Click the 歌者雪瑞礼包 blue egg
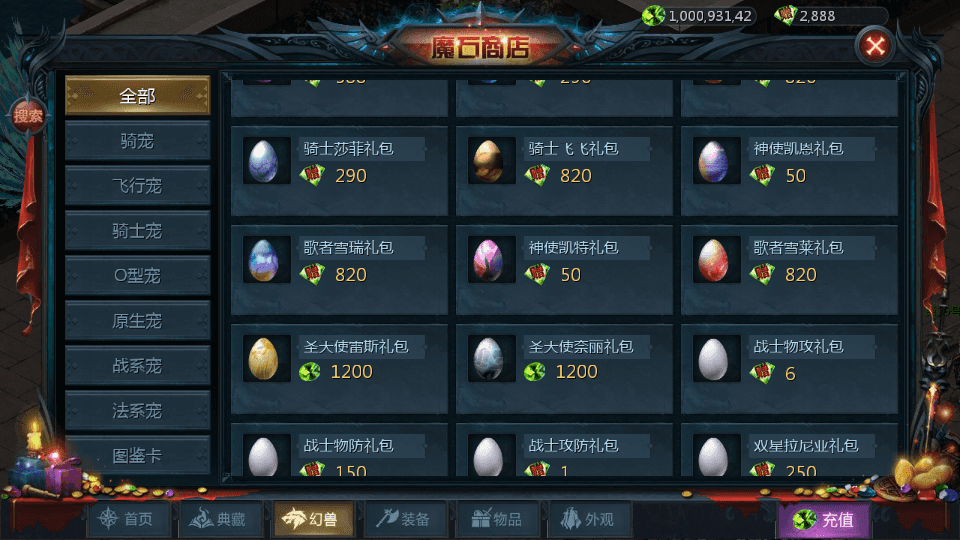The width and height of the screenshot is (960, 540). [264, 260]
